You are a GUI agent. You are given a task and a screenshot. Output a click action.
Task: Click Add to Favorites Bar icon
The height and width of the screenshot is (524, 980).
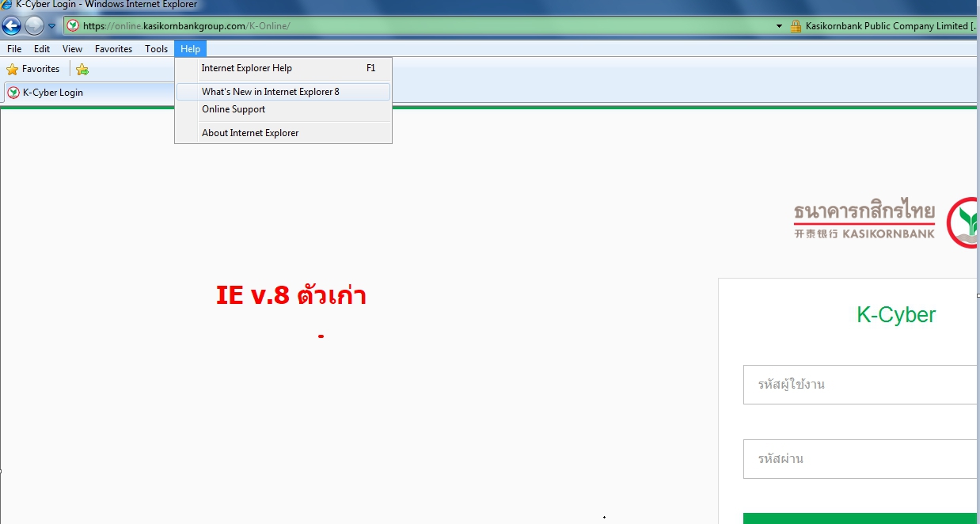tap(82, 70)
